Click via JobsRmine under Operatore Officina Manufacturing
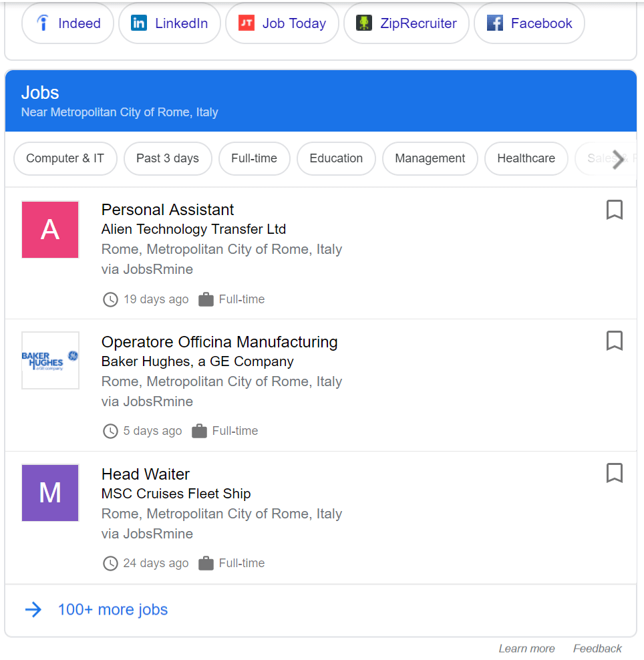 (148, 401)
